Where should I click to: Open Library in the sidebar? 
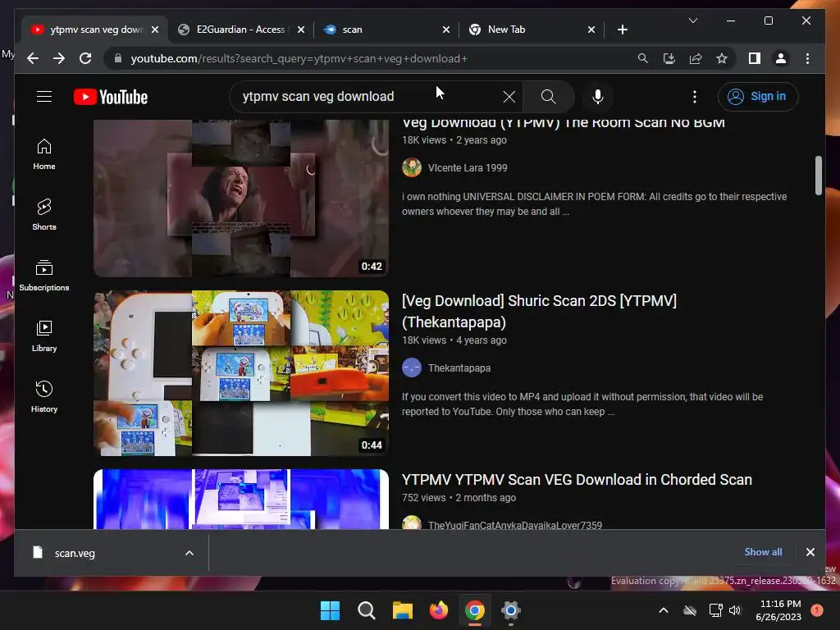coord(44,336)
